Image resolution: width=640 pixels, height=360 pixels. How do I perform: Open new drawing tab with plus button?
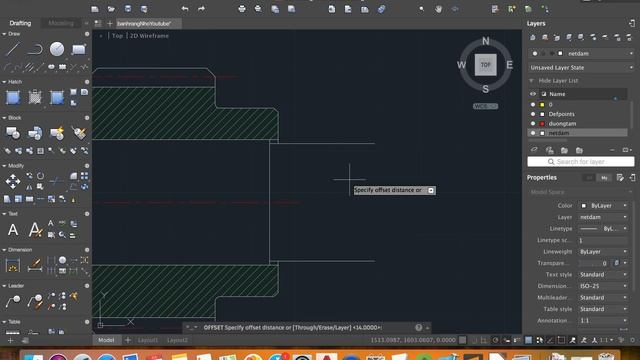click(x=109, y=24)
